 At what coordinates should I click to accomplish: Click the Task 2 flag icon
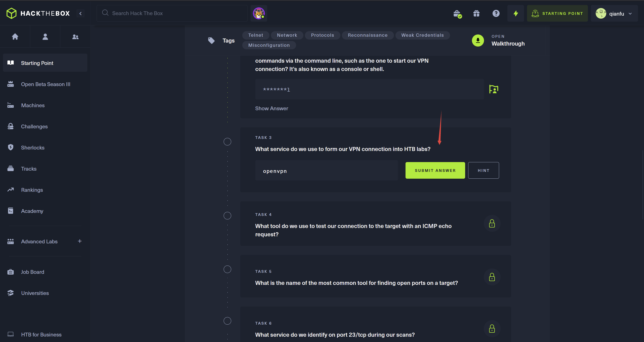pos(494,89)
